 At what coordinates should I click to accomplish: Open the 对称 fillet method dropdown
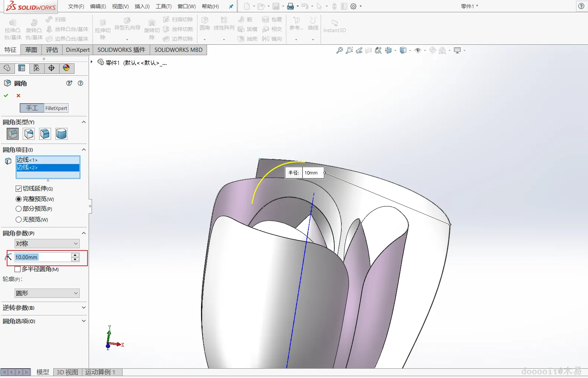click(x=47, y=243)
